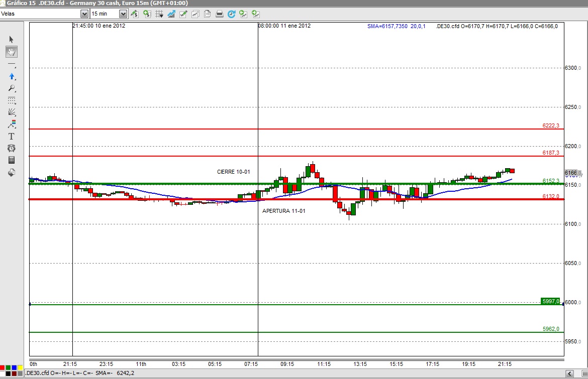Refresh chart using blue clock arrow icon
The height and width of the screenshot is (379, 588).
coord(231,14)
